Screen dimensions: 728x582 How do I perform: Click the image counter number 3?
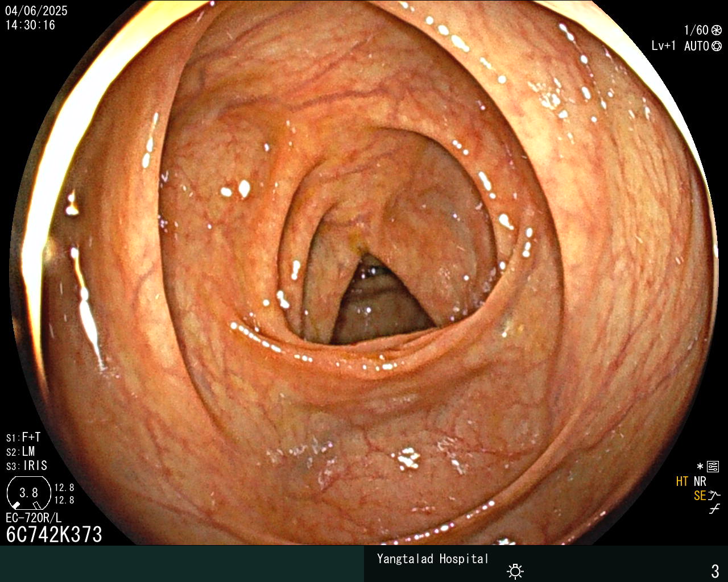(715, 571)
